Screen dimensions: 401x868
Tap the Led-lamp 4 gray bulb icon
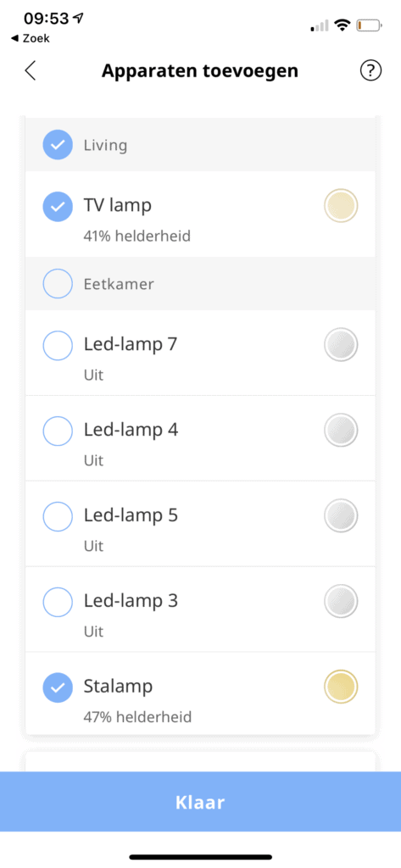(x=341, y=430)
